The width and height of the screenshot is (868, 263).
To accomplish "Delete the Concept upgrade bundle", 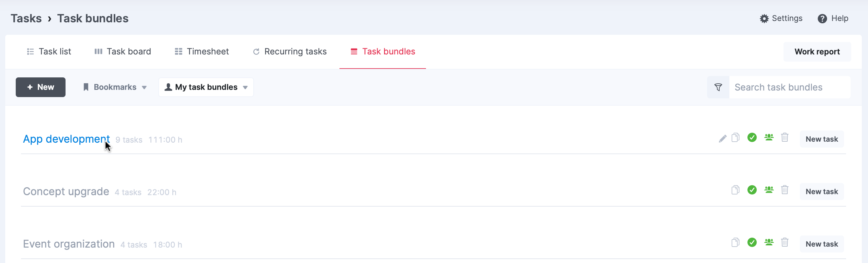I will point(785,190).
